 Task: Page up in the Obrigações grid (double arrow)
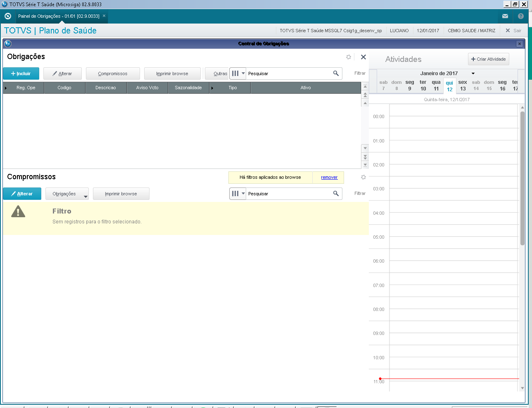click(x=365, y=95)
